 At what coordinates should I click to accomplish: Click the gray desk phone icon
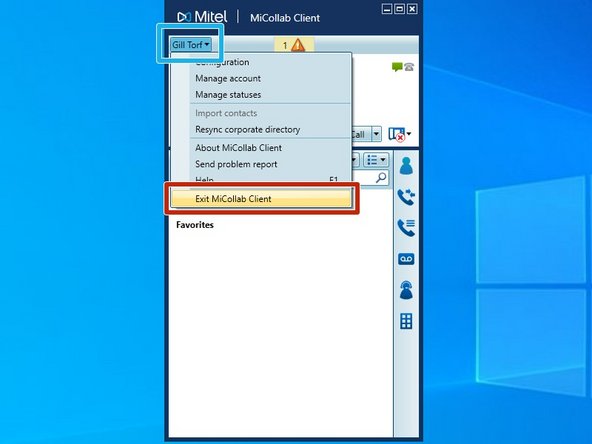click(409, 67)
